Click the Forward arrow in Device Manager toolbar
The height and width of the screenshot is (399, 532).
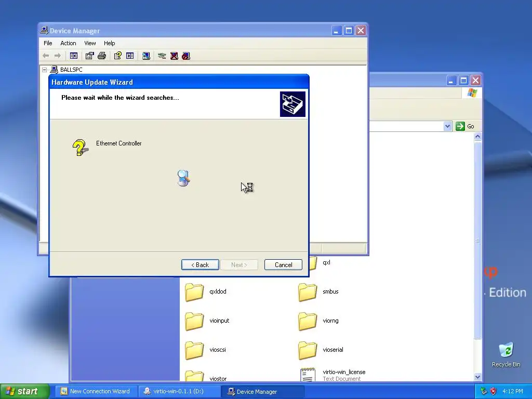[x=58, y=56]
